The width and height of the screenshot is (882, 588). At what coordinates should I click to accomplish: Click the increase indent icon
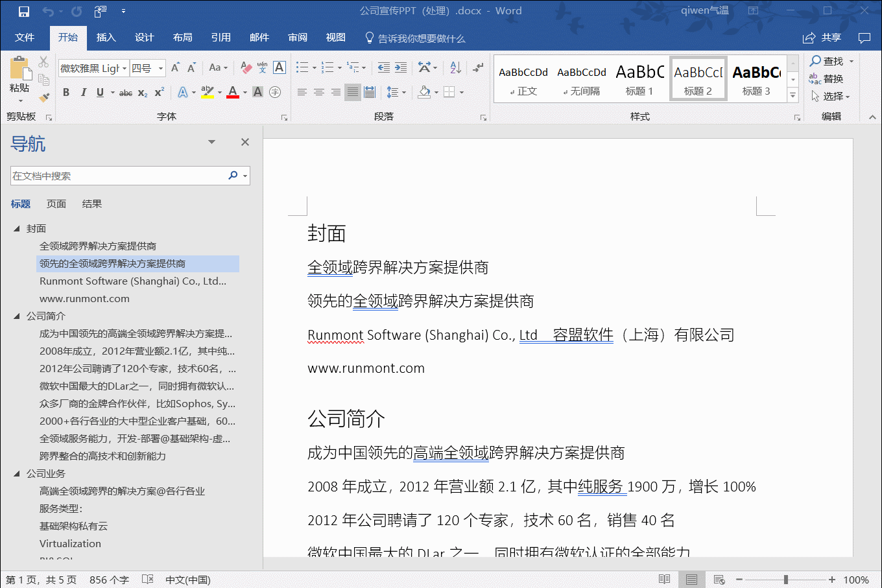401,67
